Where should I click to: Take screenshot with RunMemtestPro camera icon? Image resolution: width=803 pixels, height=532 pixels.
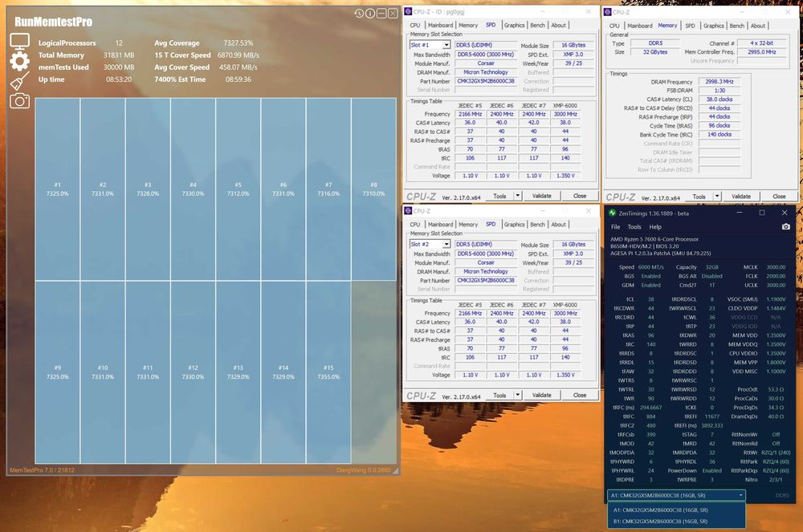coord(19,100)
